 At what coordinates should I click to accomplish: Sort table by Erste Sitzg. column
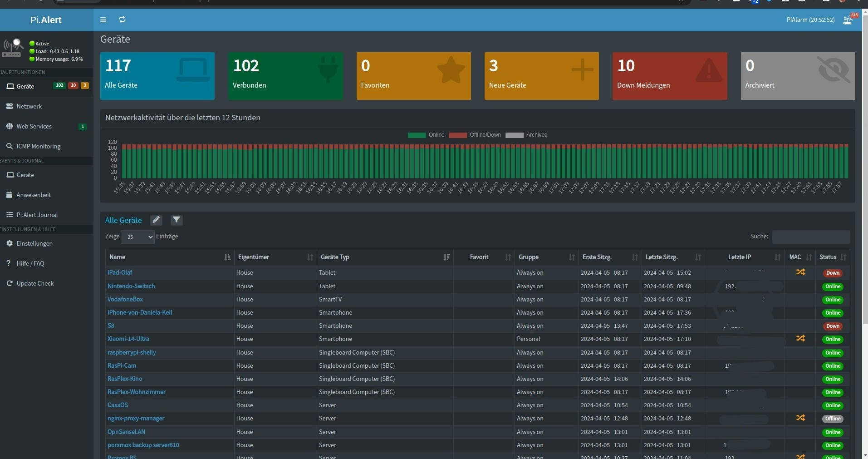pyautogui.click(x=610, y=257)
